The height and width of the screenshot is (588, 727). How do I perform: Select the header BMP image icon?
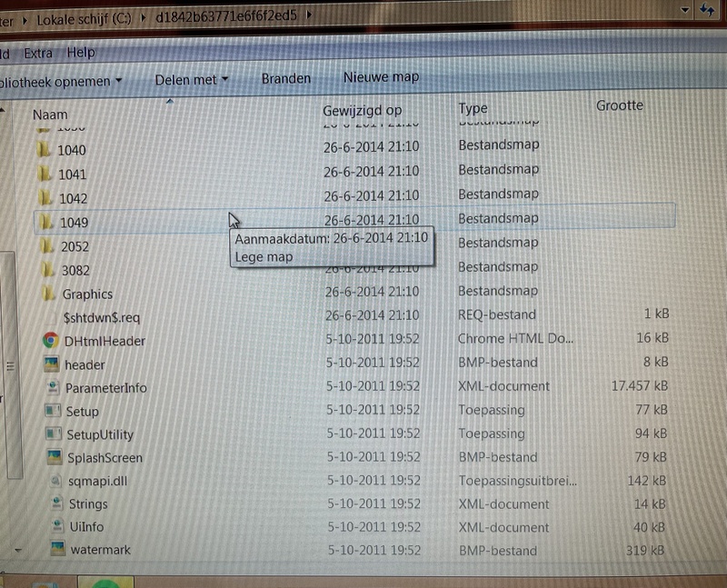click(x=52, y=364)
